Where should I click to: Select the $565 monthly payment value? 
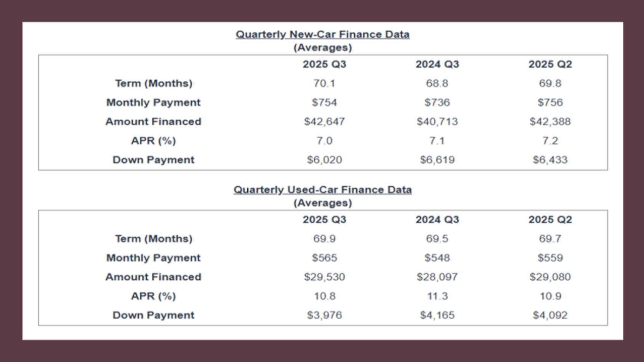(324, 258)
